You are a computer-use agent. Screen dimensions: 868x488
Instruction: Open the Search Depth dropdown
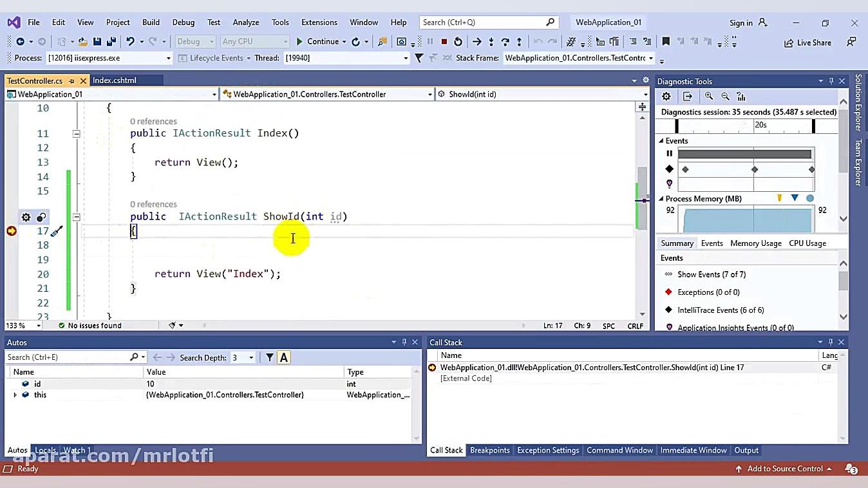(x=251, y=357)
